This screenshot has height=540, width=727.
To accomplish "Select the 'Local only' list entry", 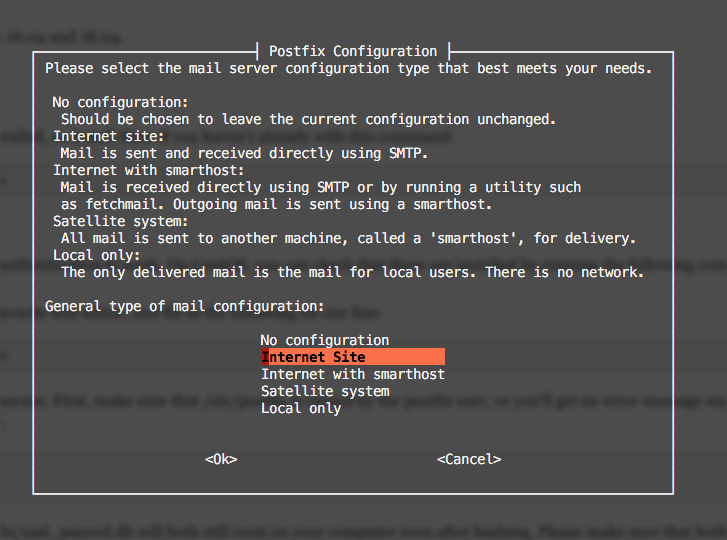I will [301, 408].
